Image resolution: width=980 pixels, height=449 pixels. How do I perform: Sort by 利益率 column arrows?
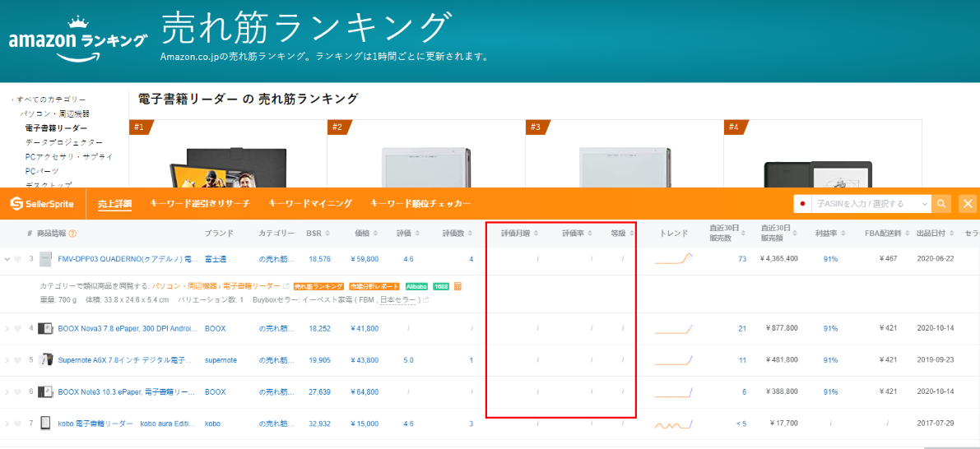click(843, 234)
